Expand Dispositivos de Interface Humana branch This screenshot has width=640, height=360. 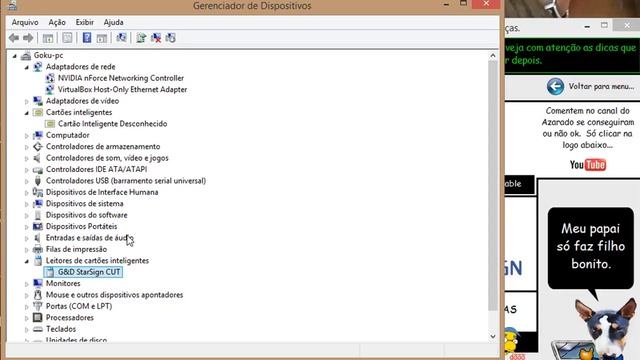coord(27,193)
